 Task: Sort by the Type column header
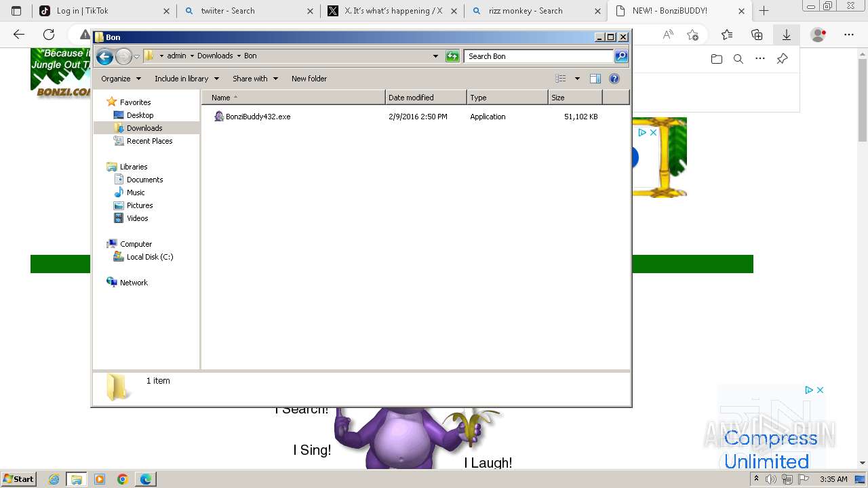click(x=507, y=98)
